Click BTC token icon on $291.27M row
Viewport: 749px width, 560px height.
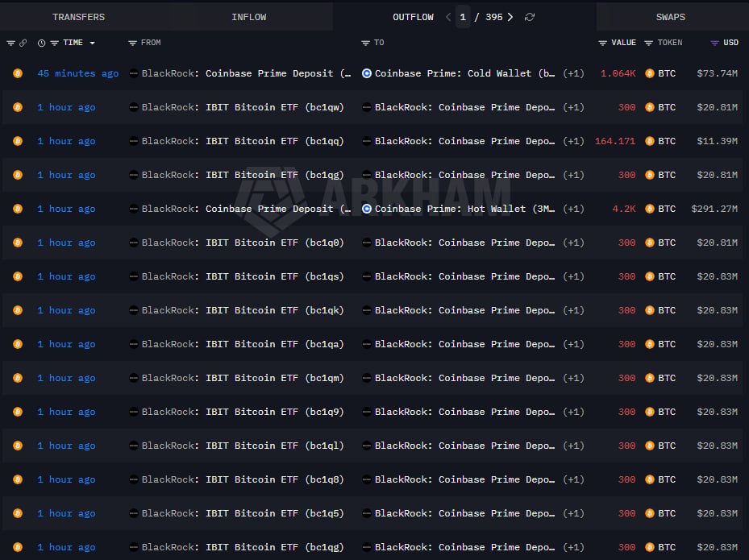pyautogui.click(x=650, y=209)
